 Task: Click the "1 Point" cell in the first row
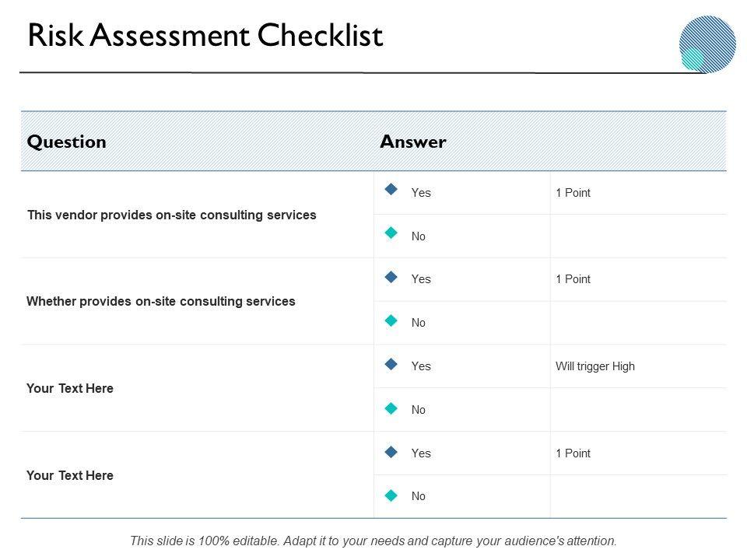coord(573,193)
